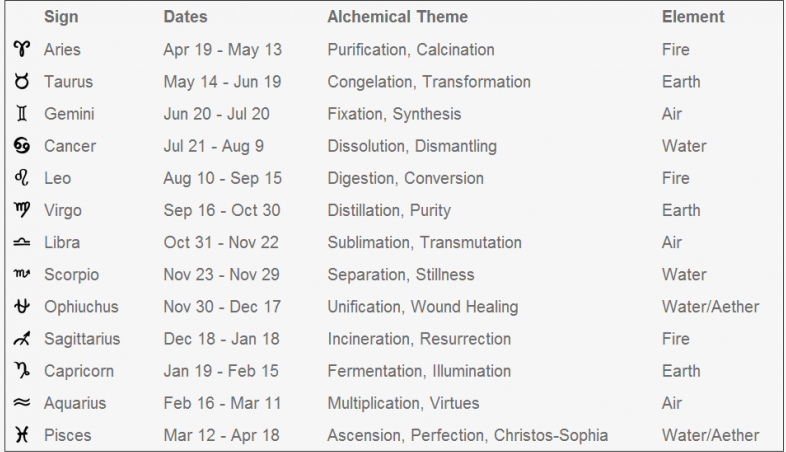786x452 pixels.
Task: Click the Cancer crab glyph icon
Action: [x=21, y=146]
